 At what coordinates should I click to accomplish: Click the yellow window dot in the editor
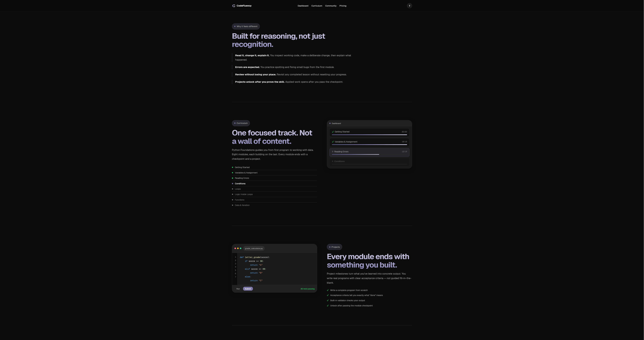pos(238,248)
